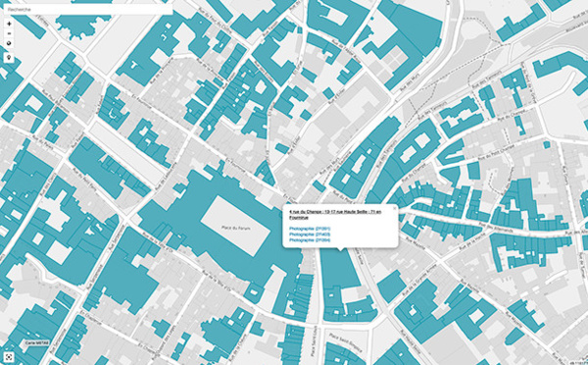Open the first Photographie link in popup

pos(310,229)
